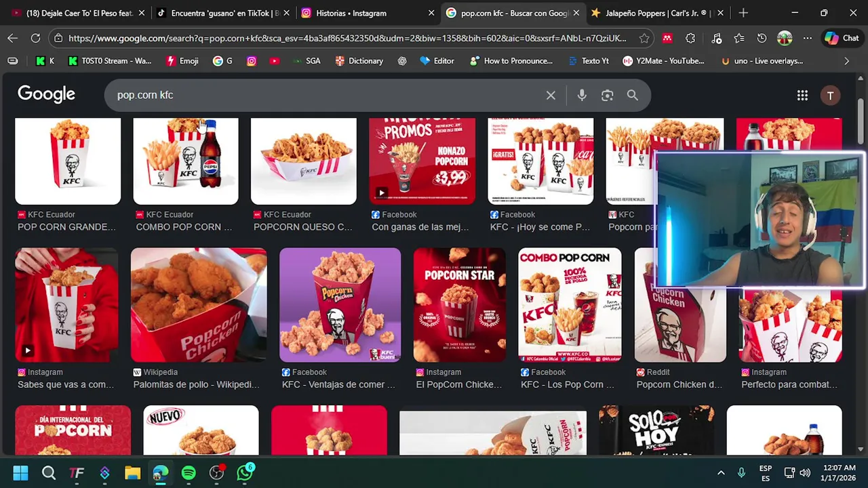The height and width of the screenshot is (488, 868).
Task: Open the Emoji bookmark
Action: click(182, 61)
